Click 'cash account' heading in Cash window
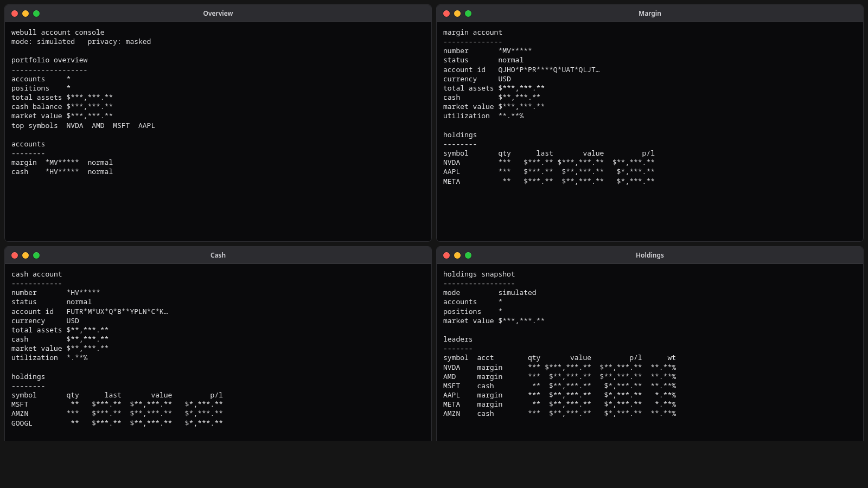This screenshot has width=868, height=488. click(37, 274)
